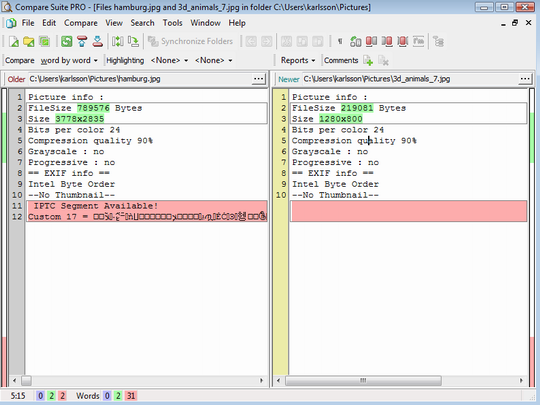Click the grayed left arrow toolbar icon
This screenshot has width=540, height=405.
point(251,42)
